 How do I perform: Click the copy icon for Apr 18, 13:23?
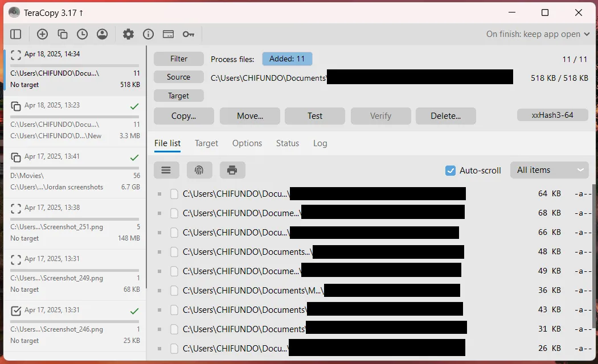(15, 106)
